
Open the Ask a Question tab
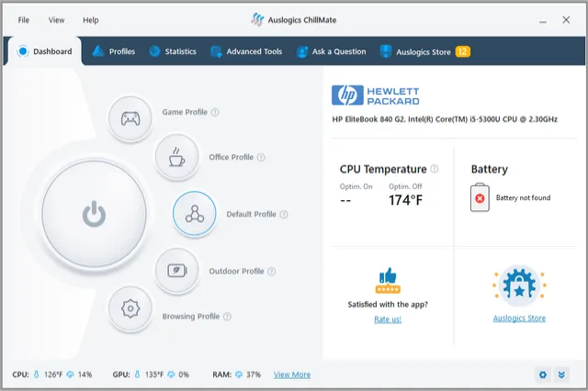(331, 51)
